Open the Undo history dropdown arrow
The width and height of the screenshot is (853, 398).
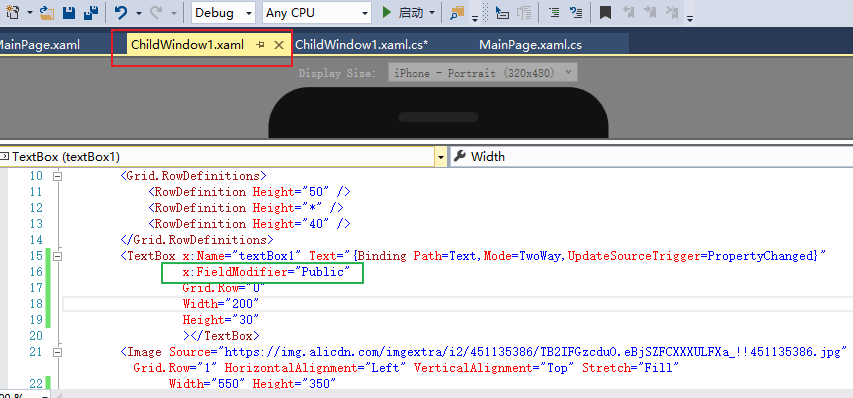tap(139, 13)
